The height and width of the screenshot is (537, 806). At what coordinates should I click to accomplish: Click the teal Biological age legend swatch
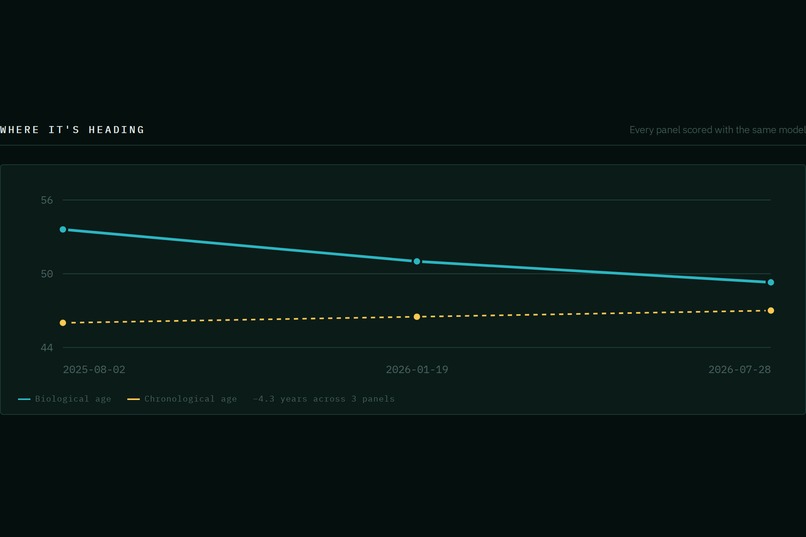tap(24, 399)
